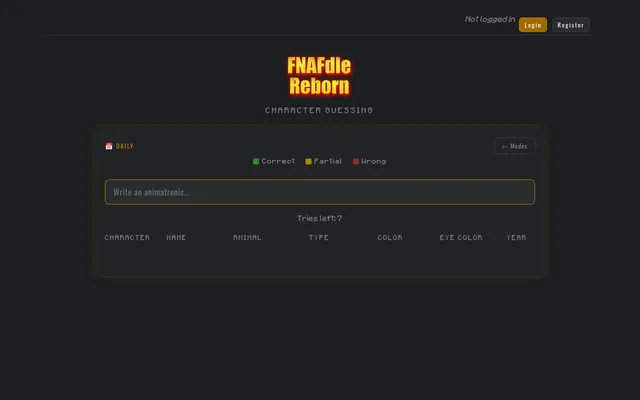The image size is (640, 400).
Task: Click the 'Tries left: 7' text
Action: pos(320,218)
